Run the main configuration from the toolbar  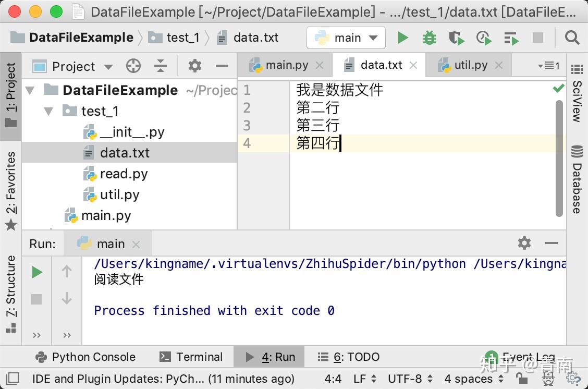point(402,38)
